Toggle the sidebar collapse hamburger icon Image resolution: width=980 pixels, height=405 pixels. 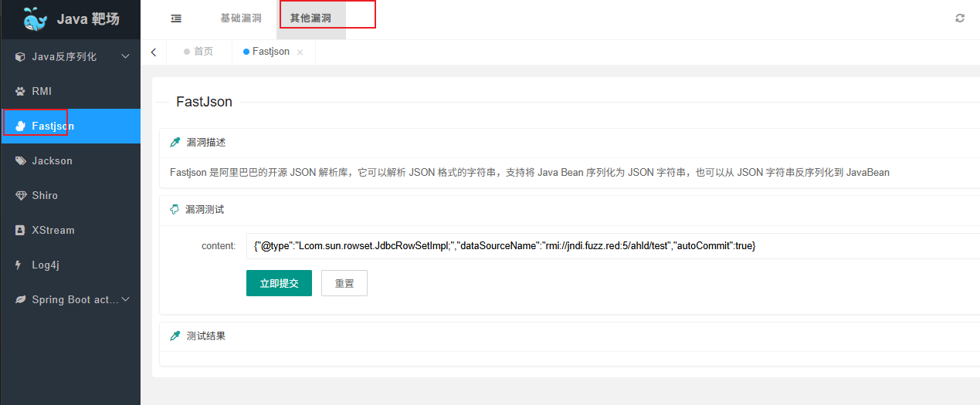point(176,19)
